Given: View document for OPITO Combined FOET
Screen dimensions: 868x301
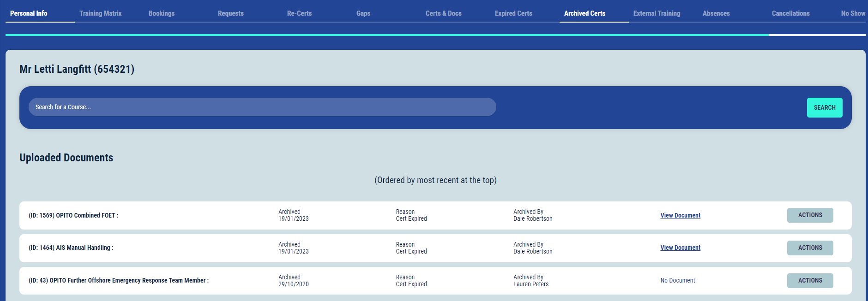Looking at the screenshot, I should [680, 215].
